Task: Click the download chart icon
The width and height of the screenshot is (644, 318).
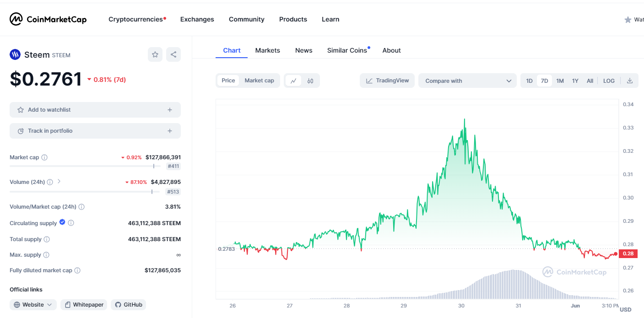Action: click(630, 81)
